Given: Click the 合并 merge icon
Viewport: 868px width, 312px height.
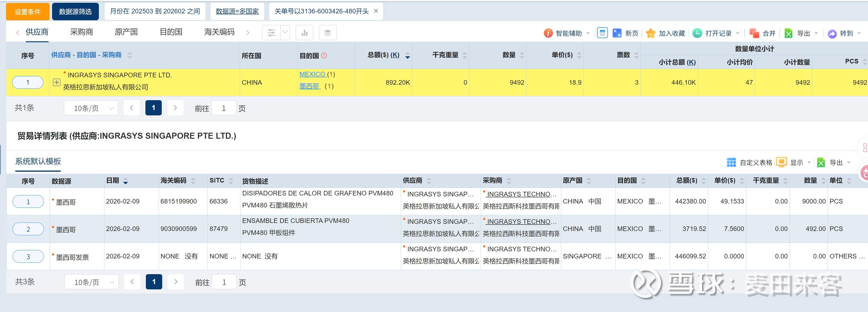Looking at the screenshot, I should [754, 33].
